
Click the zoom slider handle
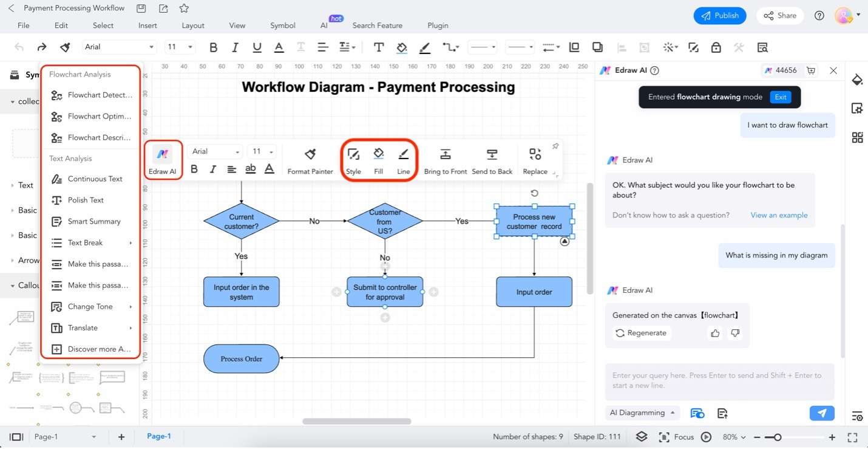(777, 437)
